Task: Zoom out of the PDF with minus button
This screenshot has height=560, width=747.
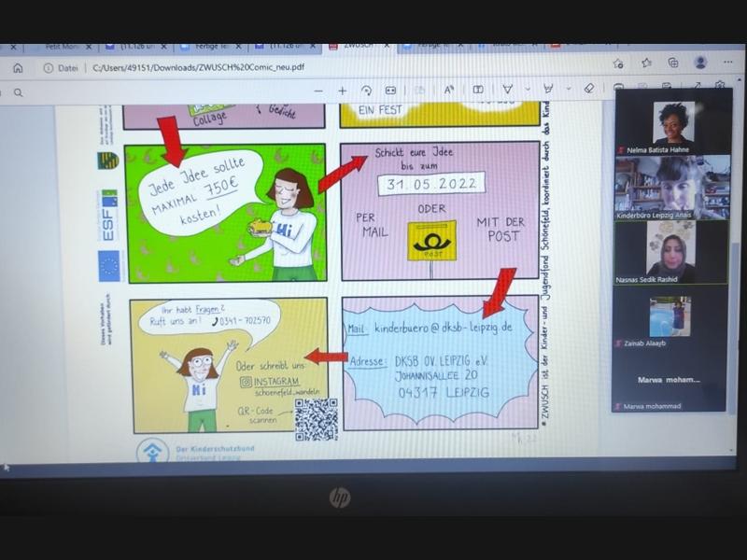Action: click(x=318, y=91)
